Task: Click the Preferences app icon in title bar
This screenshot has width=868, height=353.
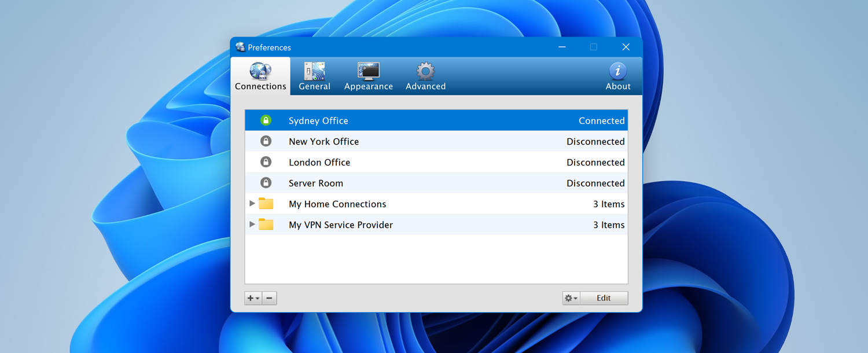Action: 240,47
